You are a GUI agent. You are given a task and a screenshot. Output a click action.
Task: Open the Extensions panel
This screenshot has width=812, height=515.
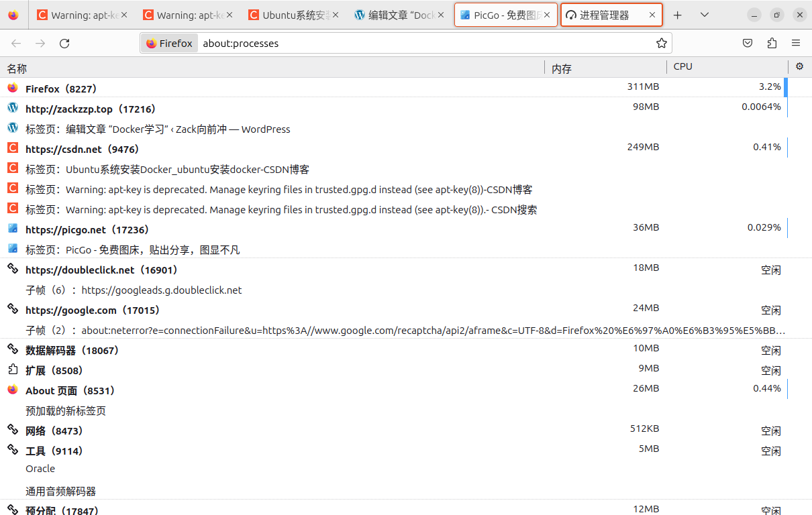tap(772, 44)
